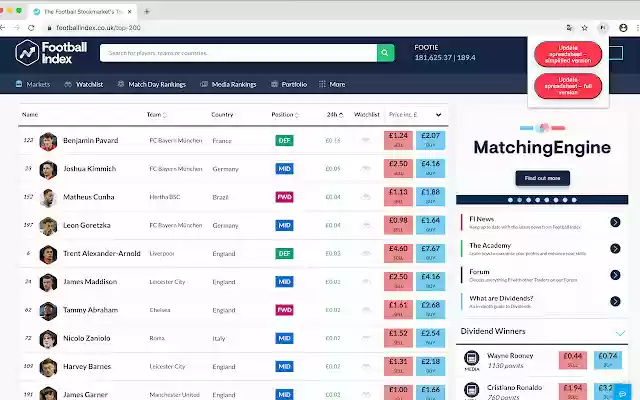Viewport: 640px width, 400px height.
Task: Click Joshua Kimmich's avatar
Action: pyautogui.click(x=48, y=169)
